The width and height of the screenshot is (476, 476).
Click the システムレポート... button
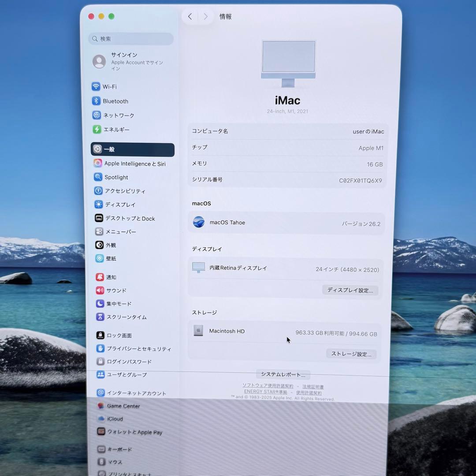coord(283,374)
